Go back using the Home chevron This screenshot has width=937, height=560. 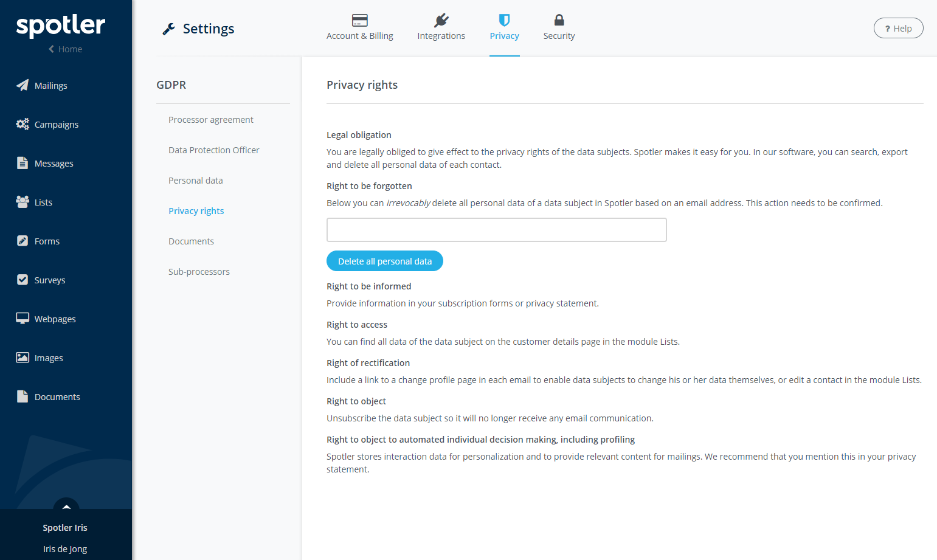coord(52,49)
